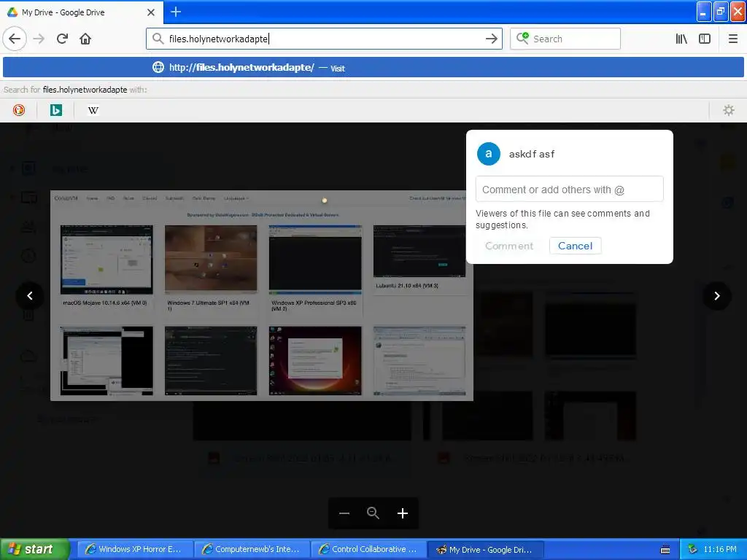This screenshot has width=747, height=560.
Task: Switch to My Drive - Google Dri... taskbar item
Action: point(485,549)
